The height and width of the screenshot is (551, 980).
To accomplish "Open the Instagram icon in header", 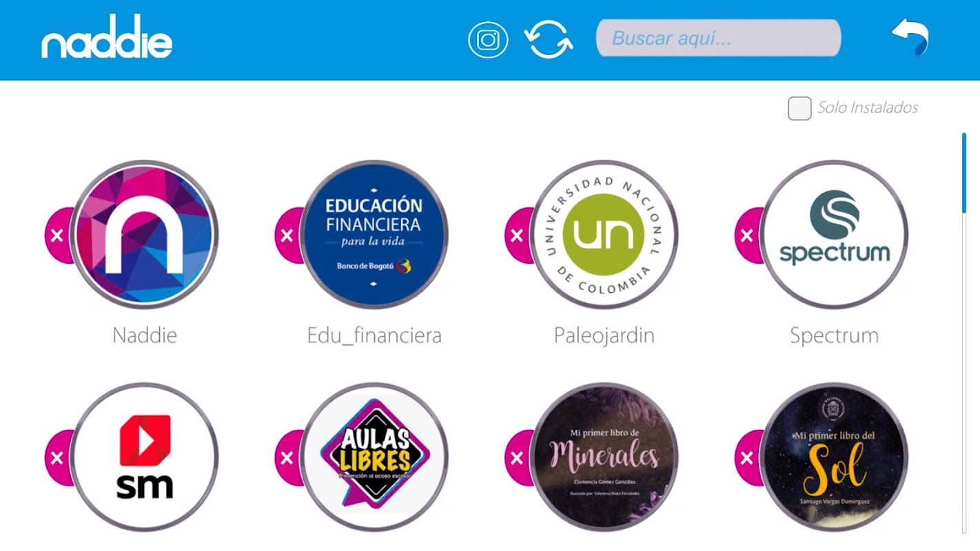I will click(488, 40).
